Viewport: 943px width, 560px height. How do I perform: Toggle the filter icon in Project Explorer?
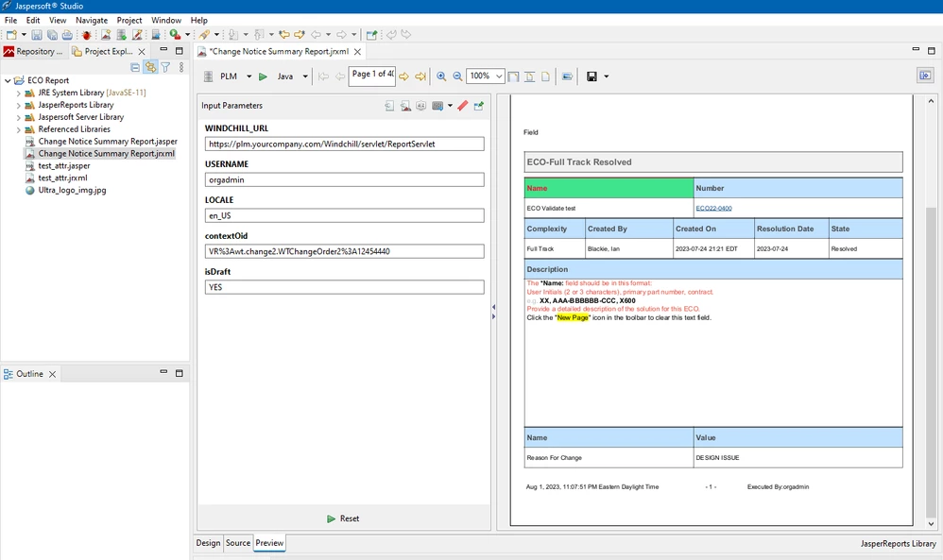(x=164, y=67)
